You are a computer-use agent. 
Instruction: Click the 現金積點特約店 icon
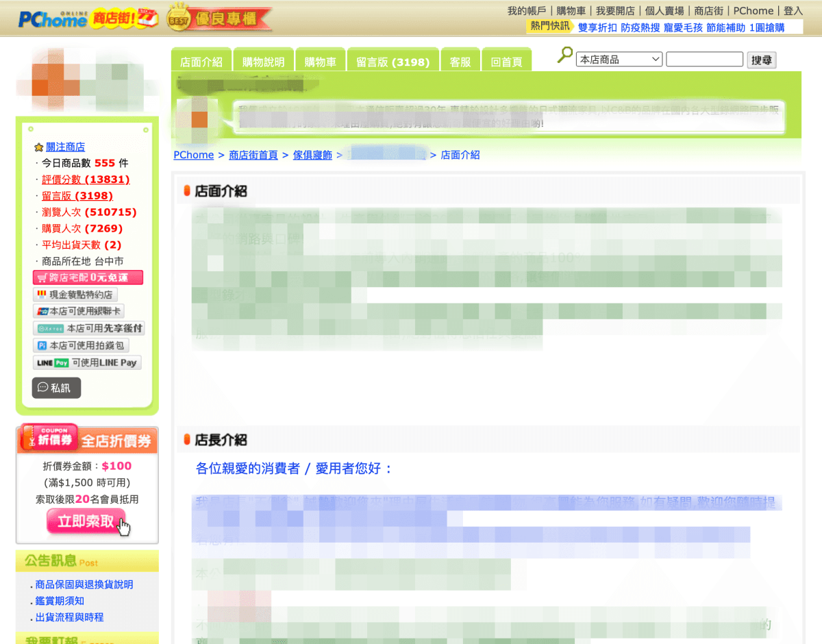77,294
